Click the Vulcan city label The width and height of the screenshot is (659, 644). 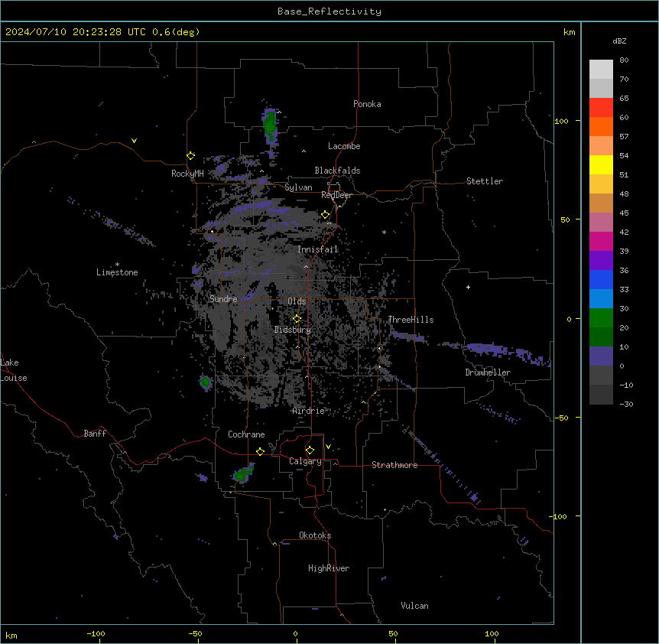click(x=415, y=606)
